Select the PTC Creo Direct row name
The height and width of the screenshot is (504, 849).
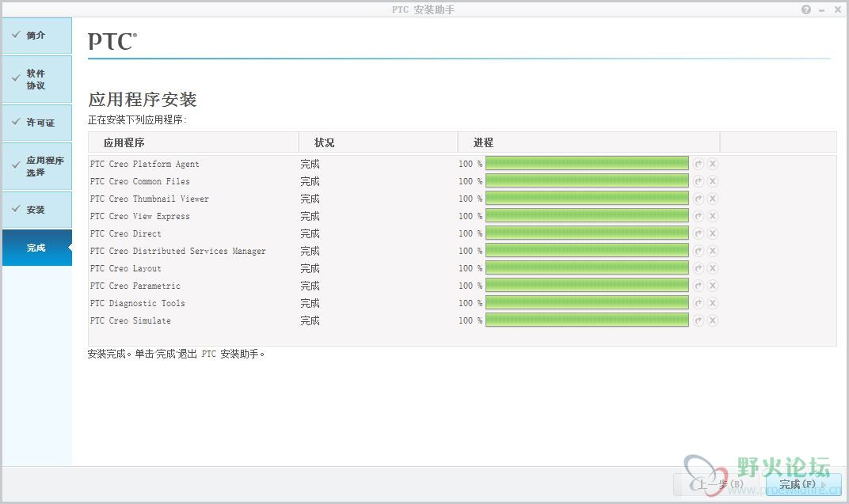126,233
